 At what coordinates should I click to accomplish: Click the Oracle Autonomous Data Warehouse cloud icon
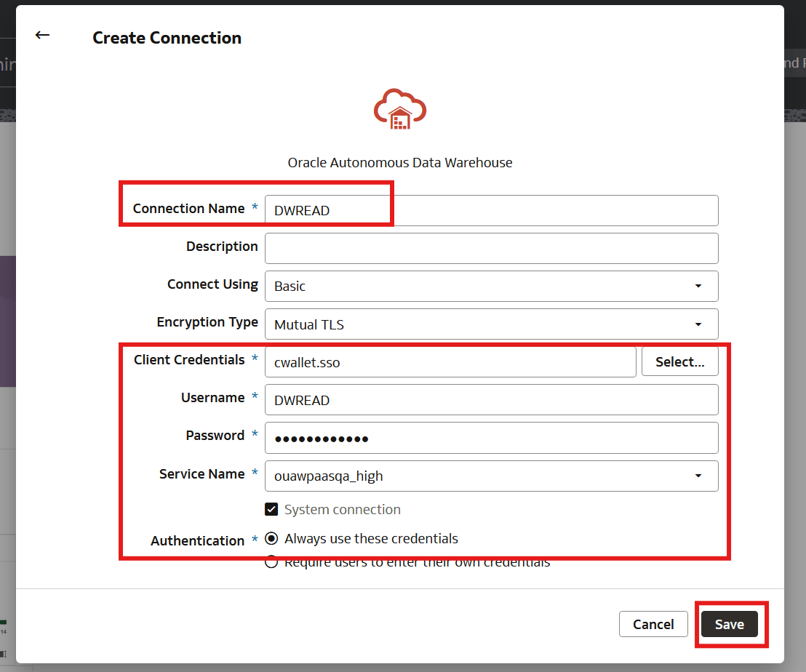tap(399, 109)
